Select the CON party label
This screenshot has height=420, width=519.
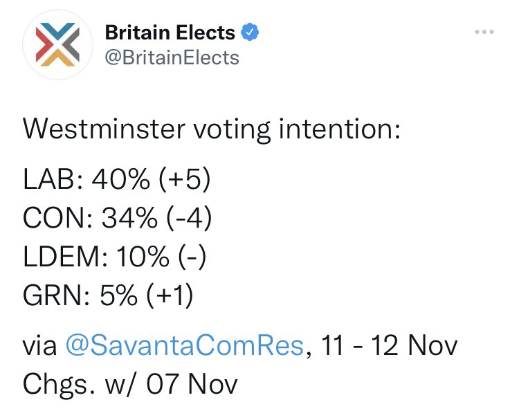(x=54, y=217)
